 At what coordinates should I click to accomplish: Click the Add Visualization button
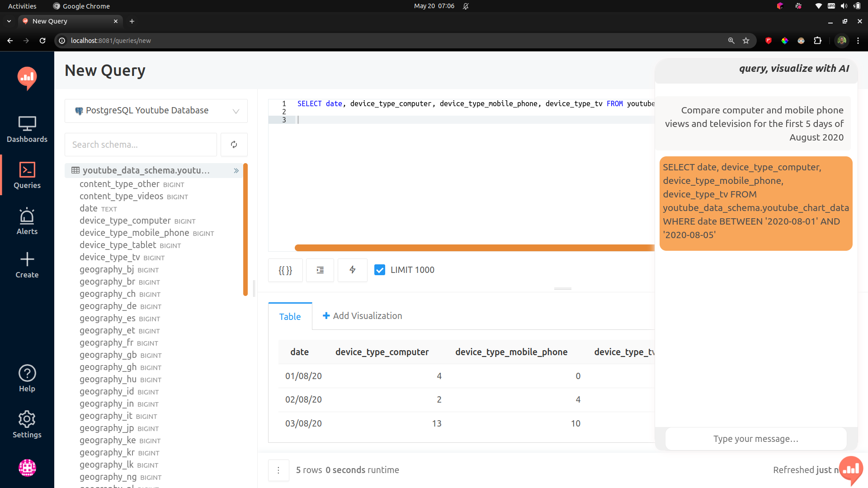[x=362, y=316]
